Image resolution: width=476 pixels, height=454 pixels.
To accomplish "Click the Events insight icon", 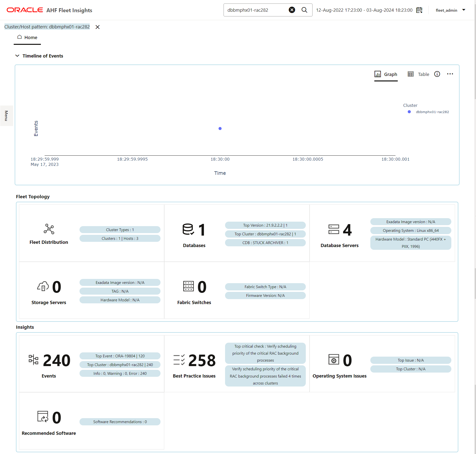I will [x=33, y=360].
